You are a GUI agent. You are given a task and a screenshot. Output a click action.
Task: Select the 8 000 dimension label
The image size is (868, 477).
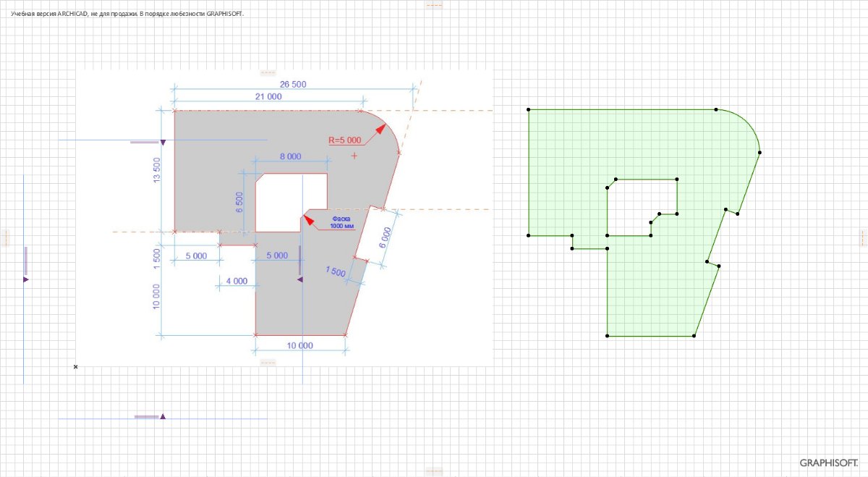tap(290, 156)
